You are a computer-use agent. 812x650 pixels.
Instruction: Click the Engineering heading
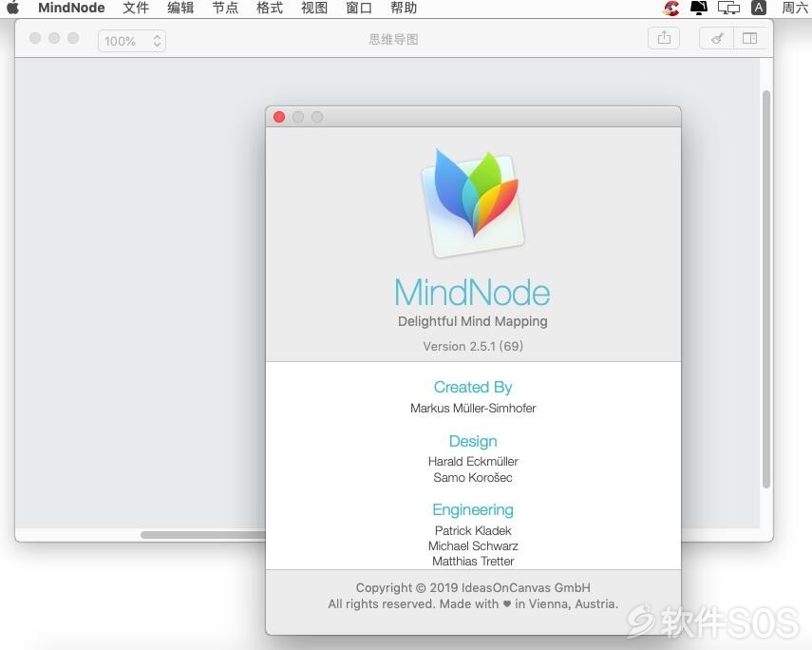pyautogui.click(x=473, y=509)
